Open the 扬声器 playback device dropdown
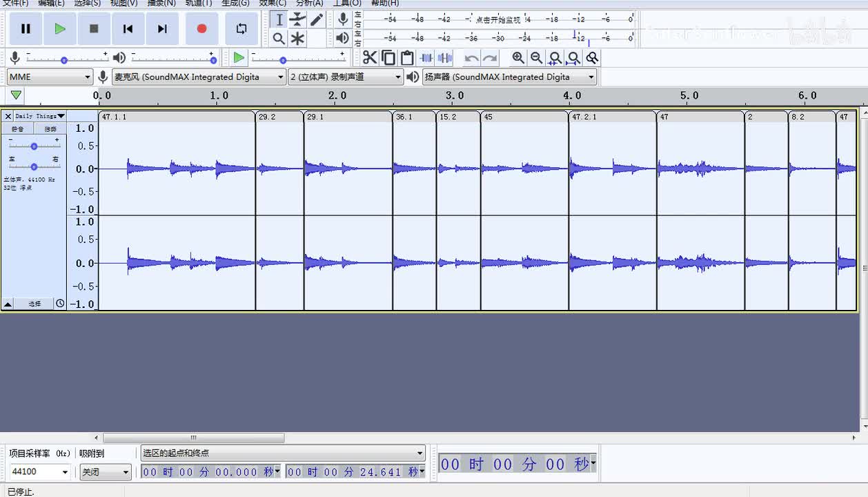This screenshot has width=868, height=497. pos(509,77)
